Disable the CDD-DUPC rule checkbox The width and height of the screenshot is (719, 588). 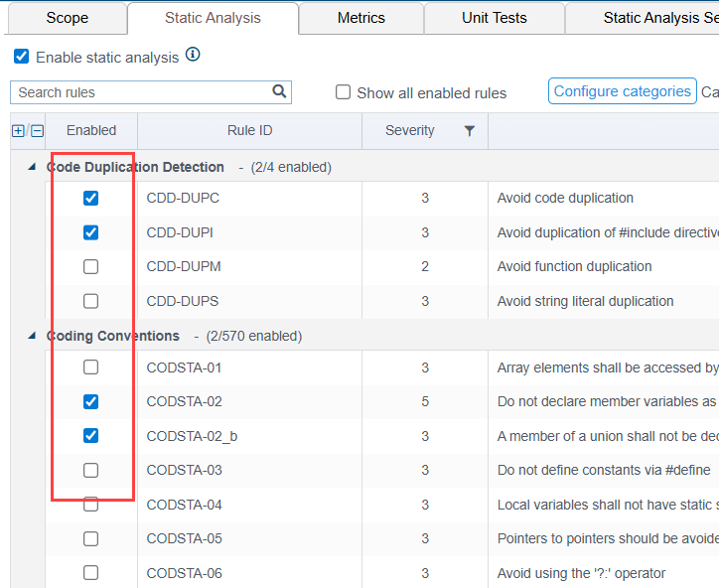tap(90, 198)
